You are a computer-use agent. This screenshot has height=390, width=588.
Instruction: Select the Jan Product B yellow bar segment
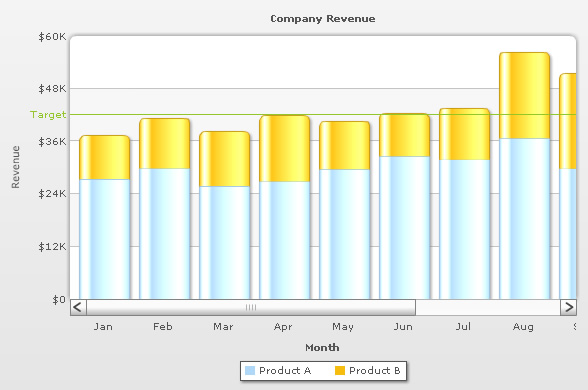[x=105, y=158]
